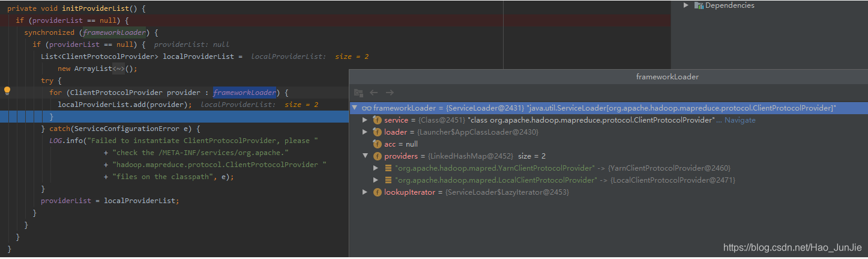Select "{ServiceLoader$LazyIterator@2453}" value text
The image size is (868, 259).
(x=507, y=192)
